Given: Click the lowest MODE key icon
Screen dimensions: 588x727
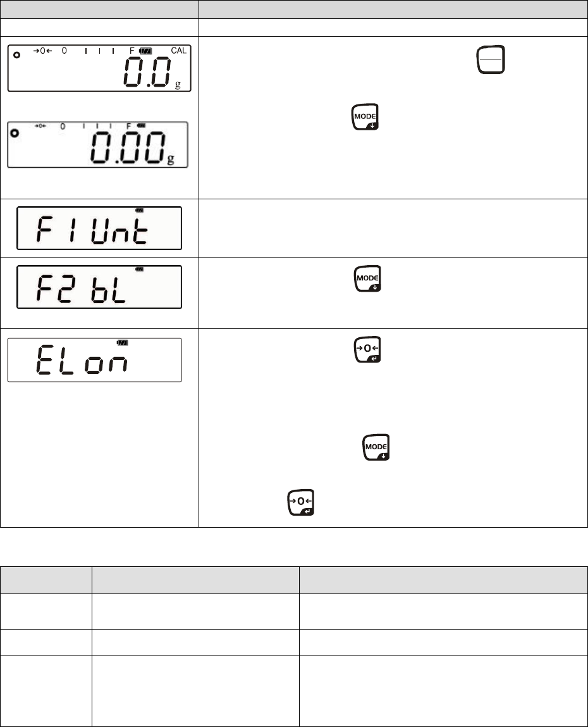Looking at the screenshot, I should coord(376,447).
